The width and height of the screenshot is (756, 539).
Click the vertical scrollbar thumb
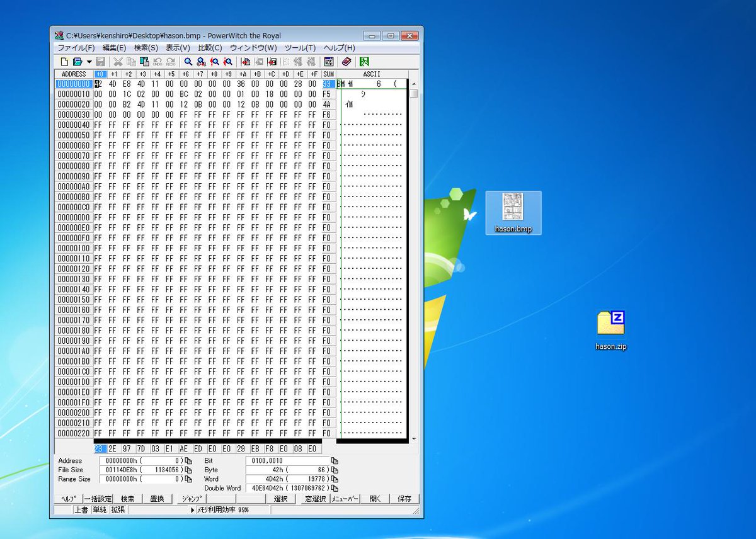(414, 94)
